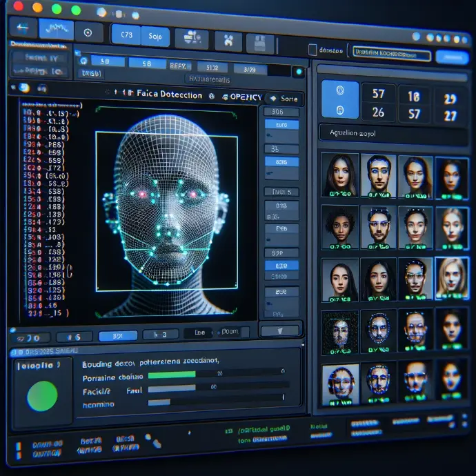Tick the checkbox beside dorstos

(313, 50)
